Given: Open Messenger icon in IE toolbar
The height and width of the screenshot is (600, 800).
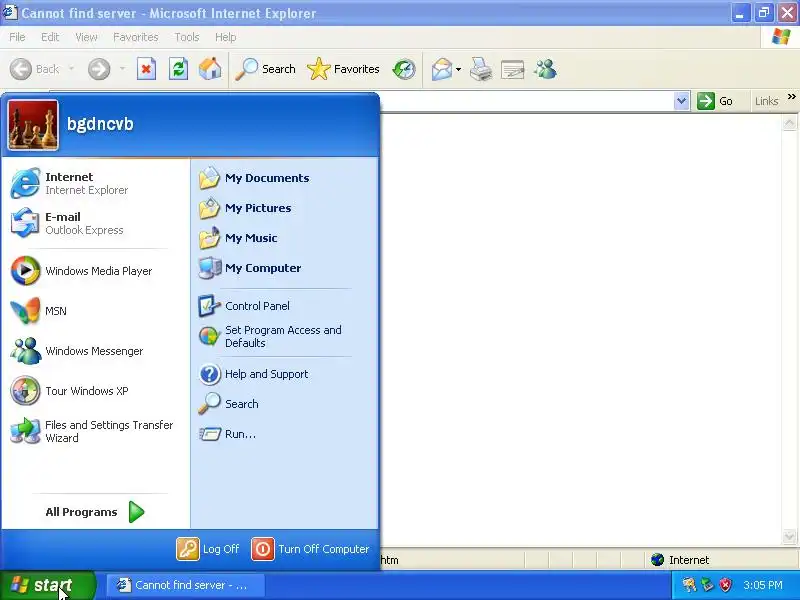Looking at the screenshot, I should click(x=545, y=69).
